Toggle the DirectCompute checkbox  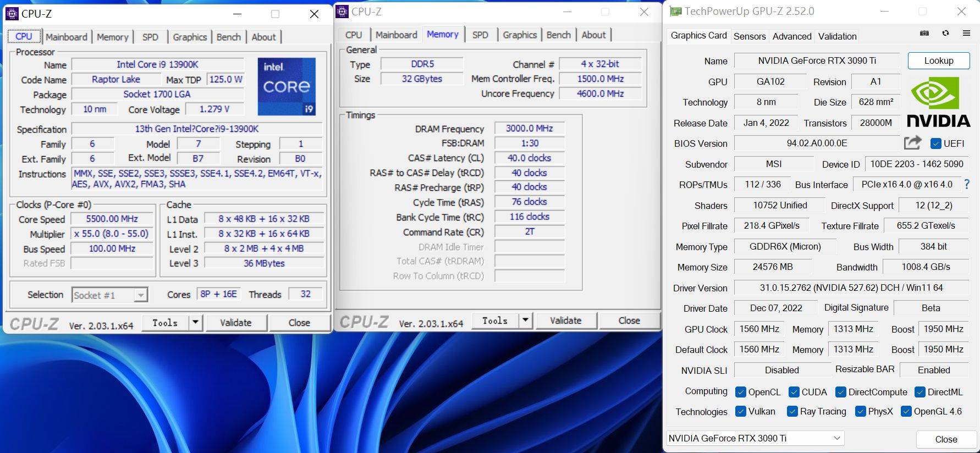[840, 392]
